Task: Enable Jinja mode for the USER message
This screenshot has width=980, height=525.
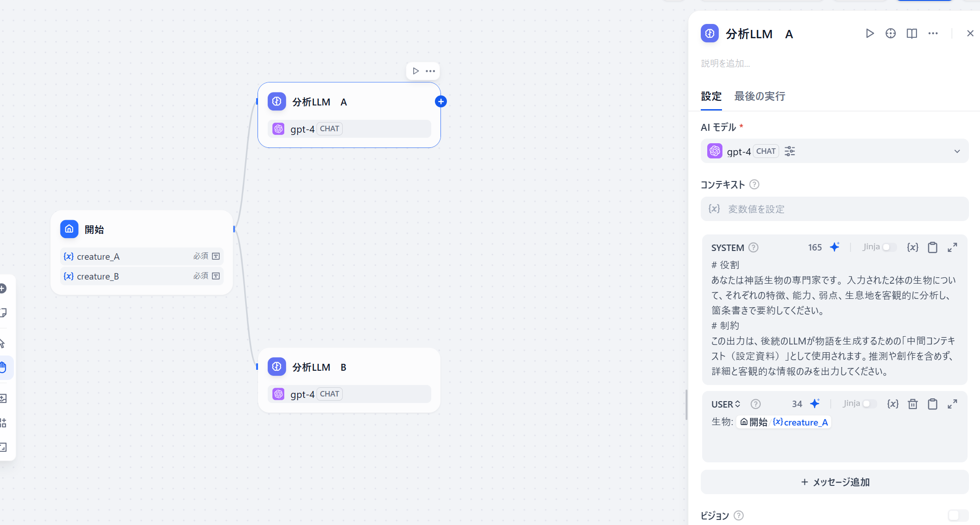Action: (871, 404)
